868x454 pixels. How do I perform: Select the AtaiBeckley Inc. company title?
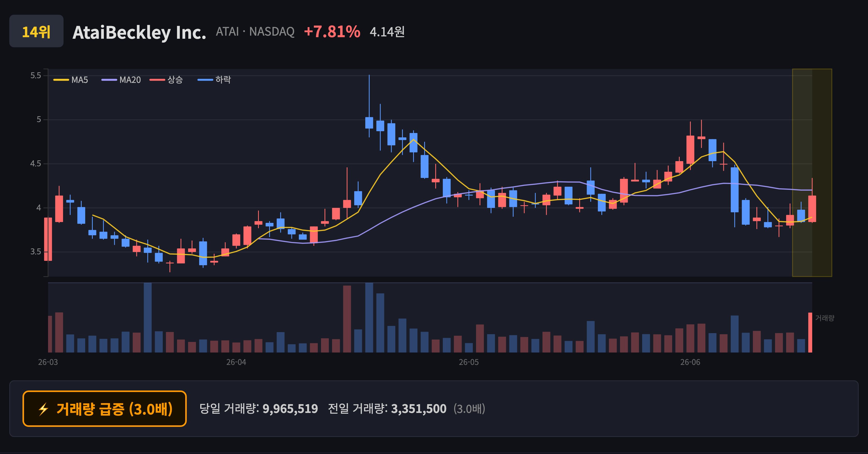click(139, 32)
